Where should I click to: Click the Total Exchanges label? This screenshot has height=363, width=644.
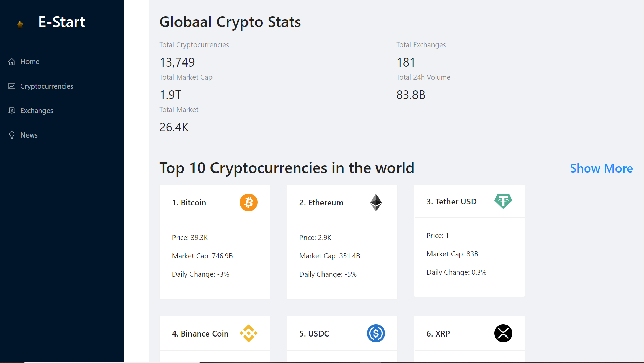pyautogui.click(x=421, y=45)
